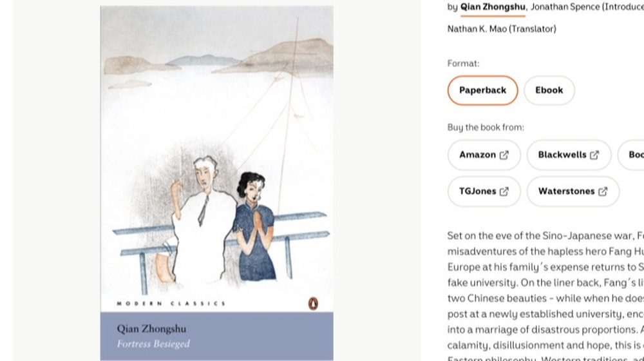Open the Qian Zhongshu author link
This screenshot has width=644, height=361.
pyautogui.click(x=493, y=7)
